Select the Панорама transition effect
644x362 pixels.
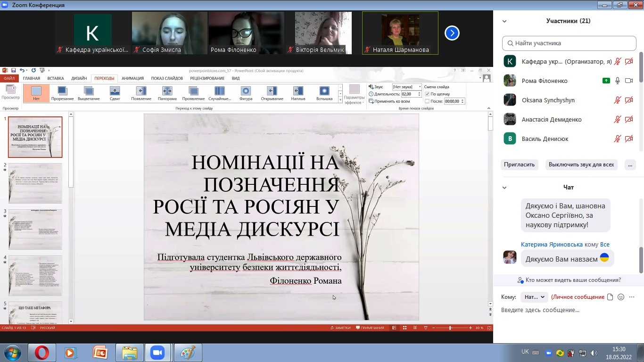[167, 93]
